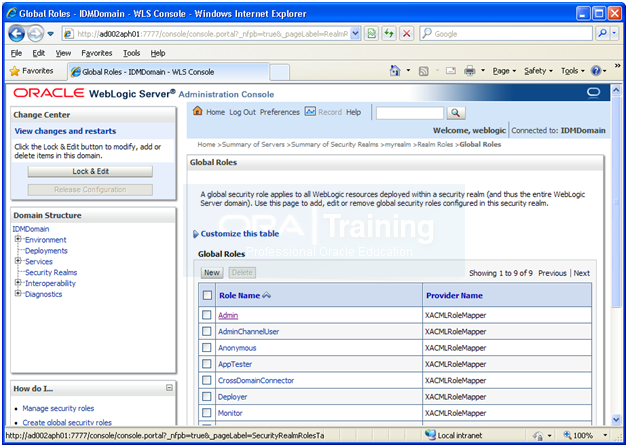Open the Favorites star panel
628x447 pixels.
(32, 71)
